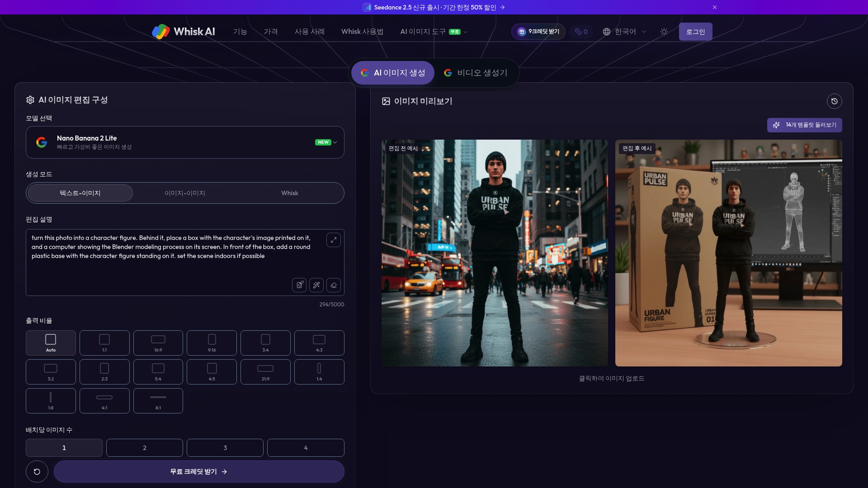Viewport: 868px width, 488px height.
Task: Click the 9크레딧 받기 button
Action: coord(538,32)
